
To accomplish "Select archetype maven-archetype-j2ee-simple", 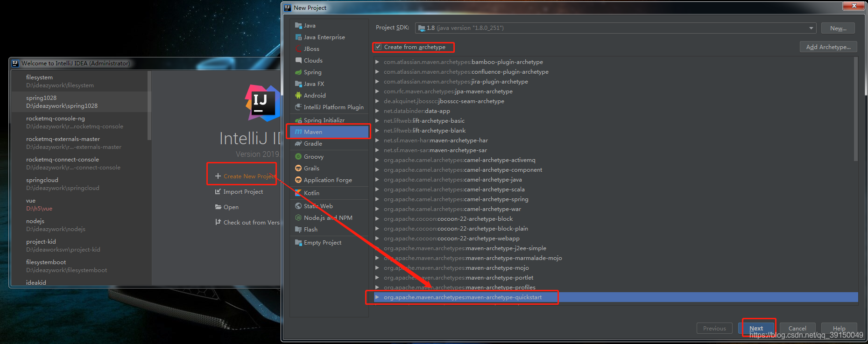I will [x=465, y=248].
